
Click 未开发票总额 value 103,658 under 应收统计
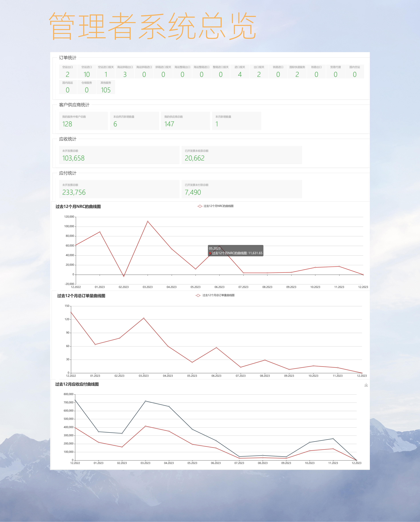[x=73, y=158]
